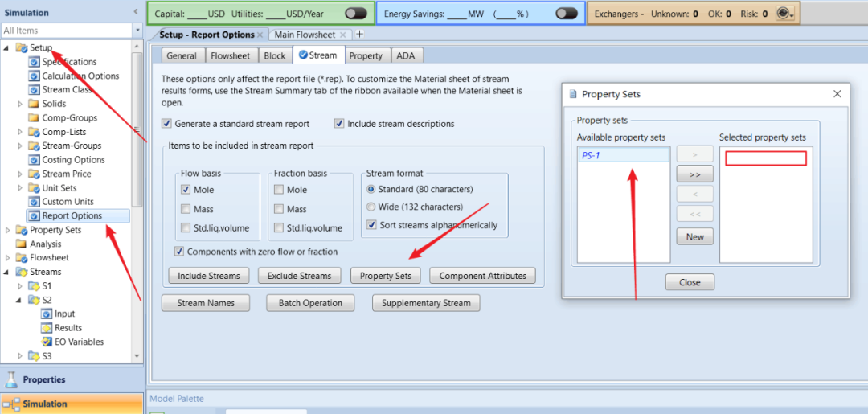Screen dimensions: 868x414
Task: Expand the Solids tree node
Action: point(20,104)
